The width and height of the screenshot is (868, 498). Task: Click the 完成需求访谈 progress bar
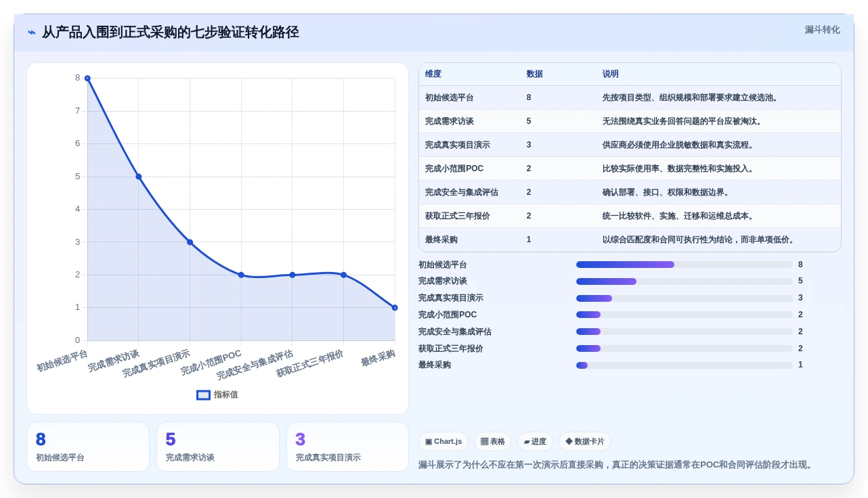click(x=684, y=281)
